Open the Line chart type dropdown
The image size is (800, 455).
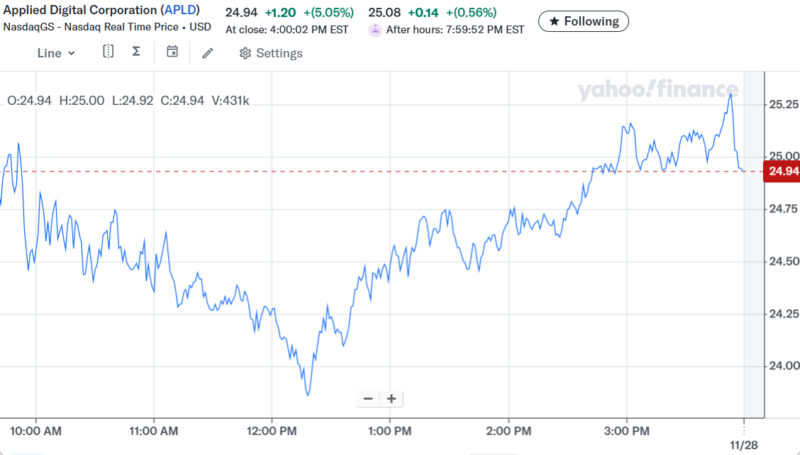click(x=56, y=53)
